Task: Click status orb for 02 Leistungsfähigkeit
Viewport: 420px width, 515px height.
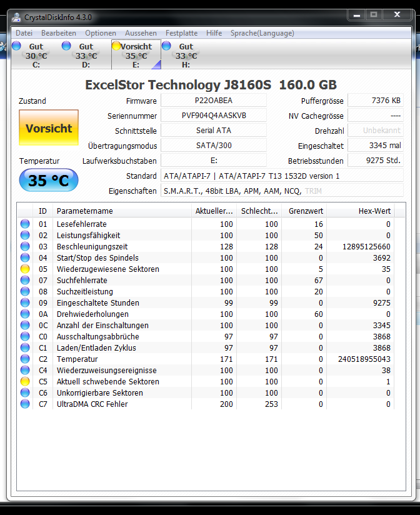Action: point(25,235)
